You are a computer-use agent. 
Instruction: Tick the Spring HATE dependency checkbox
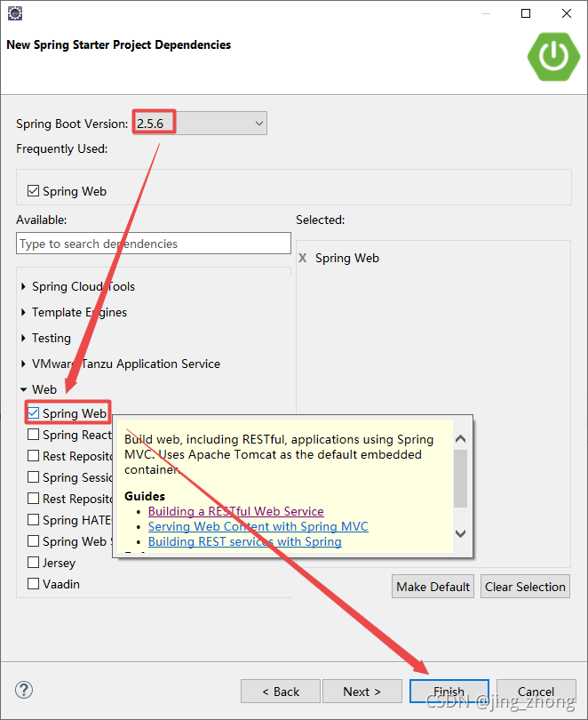[x=33, y=520]
